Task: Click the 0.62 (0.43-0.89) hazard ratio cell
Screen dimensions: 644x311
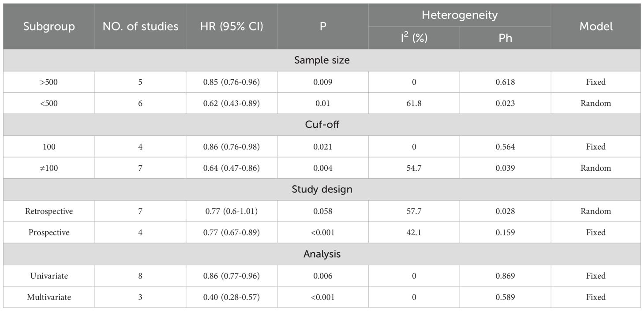Action: coord(232,103)
